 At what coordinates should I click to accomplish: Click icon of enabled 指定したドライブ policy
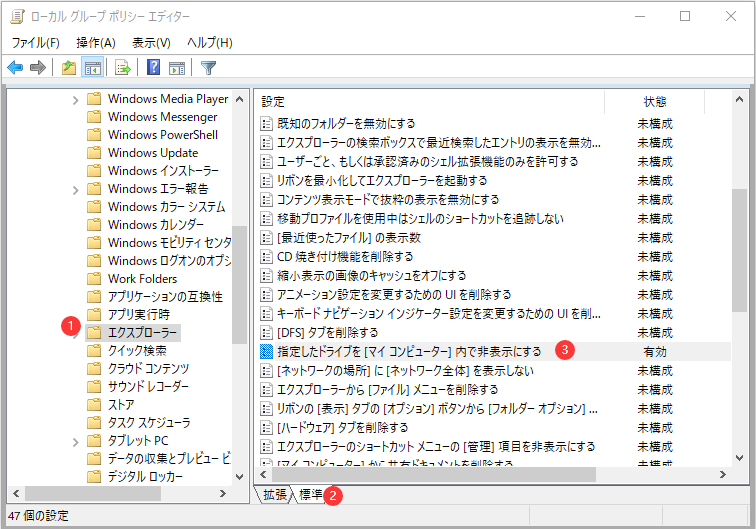pyautogui.click(x=266, y=352)
